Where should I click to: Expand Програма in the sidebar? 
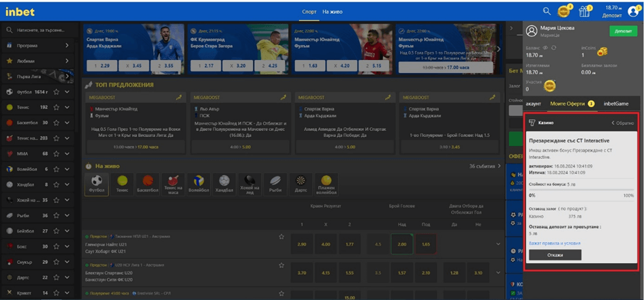(x=67, y=46)
